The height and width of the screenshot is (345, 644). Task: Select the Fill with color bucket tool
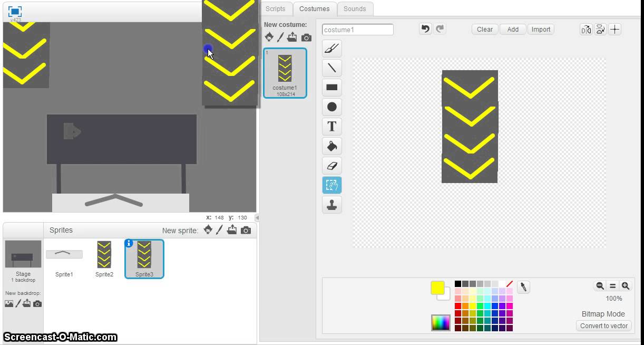coord(332,146)
